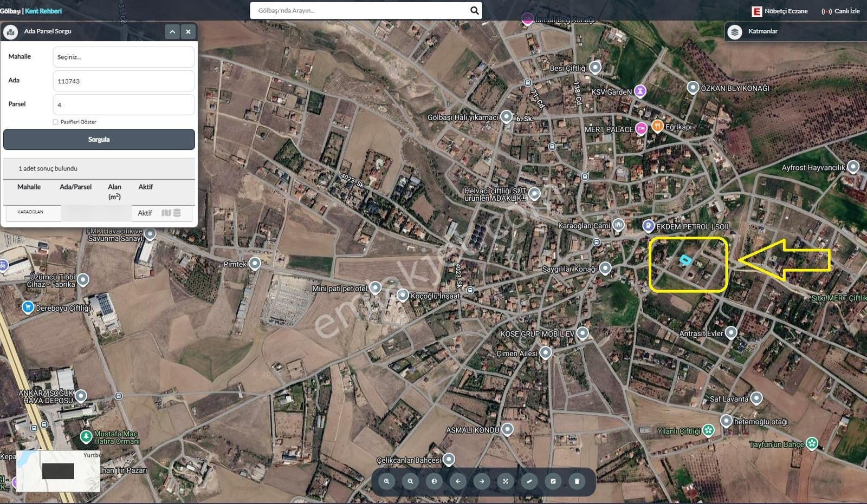
Task: Click Mustafa Maç Hatıra Ormanı park marker
Action: click(86, 436)
